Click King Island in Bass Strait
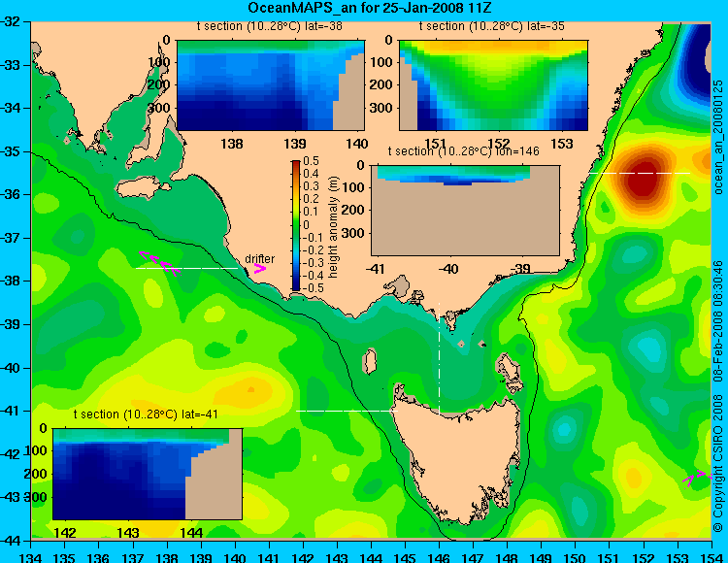 tap(370, 361)
